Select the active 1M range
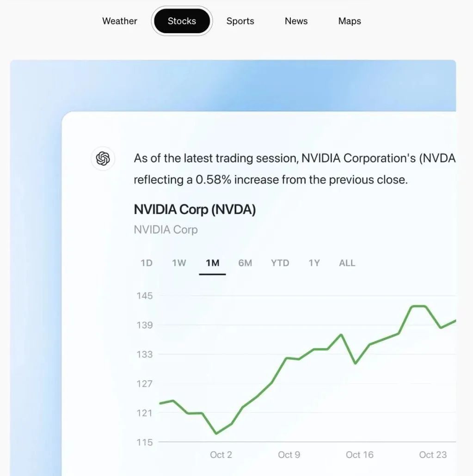Image resolution: width=473 pixels, height=476 pixels. click(x=212, y=263)
